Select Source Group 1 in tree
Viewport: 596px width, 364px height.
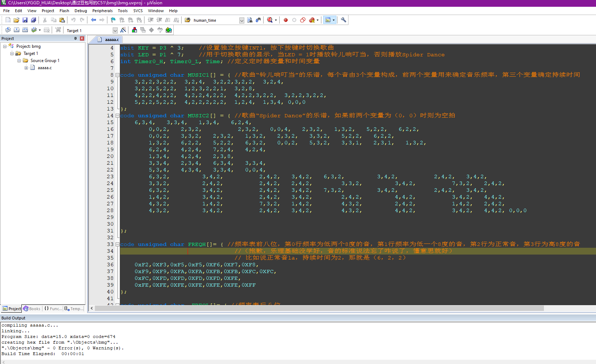tap(45, 61)
